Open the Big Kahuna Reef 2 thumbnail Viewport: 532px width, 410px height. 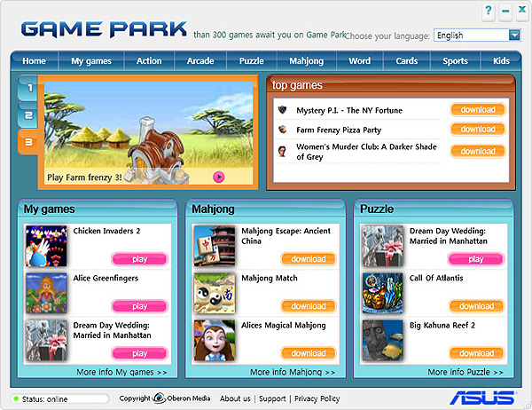pos(383,341)
